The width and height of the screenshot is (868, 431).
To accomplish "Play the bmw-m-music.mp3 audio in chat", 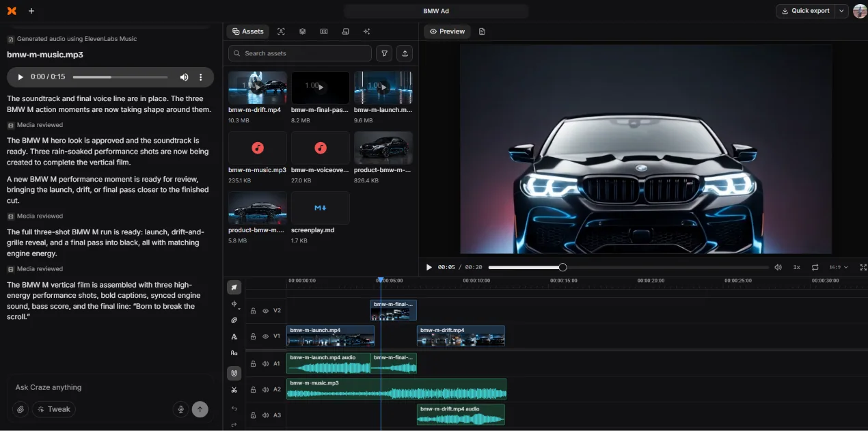I will (21, 77).
